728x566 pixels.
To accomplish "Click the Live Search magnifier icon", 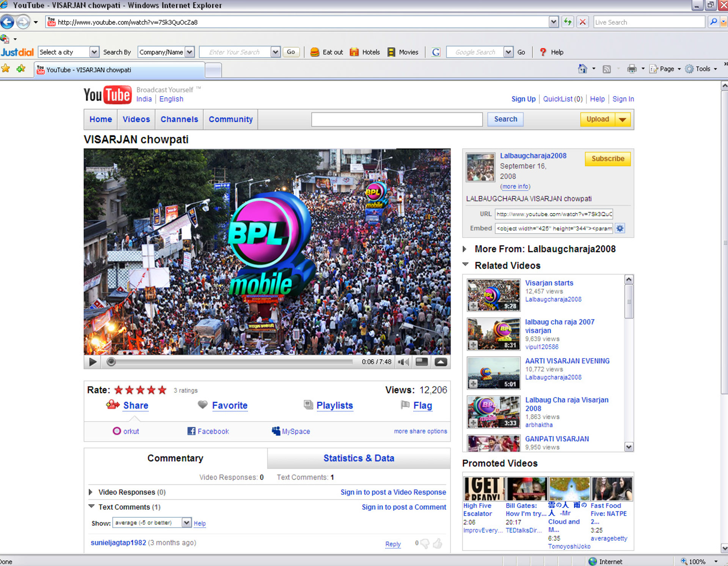I will click(714, 22).
